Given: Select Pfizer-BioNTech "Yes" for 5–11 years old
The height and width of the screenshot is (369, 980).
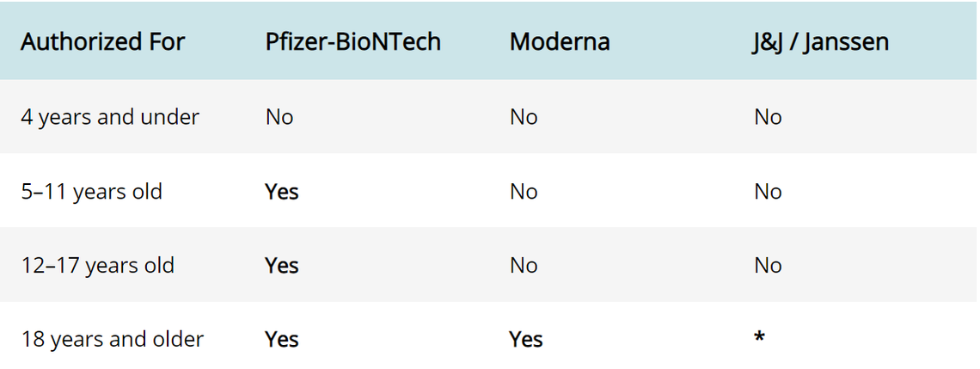Looking at the screenshot, I should coord(282,191).
